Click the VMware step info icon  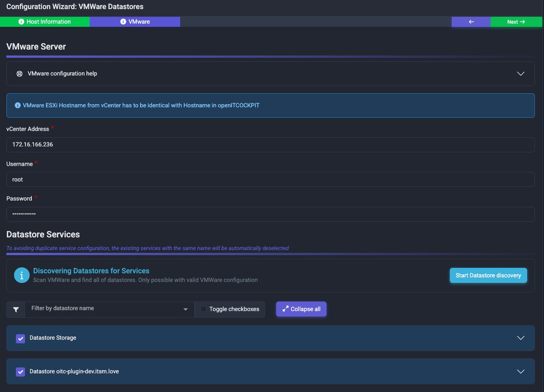pos(123,21)
